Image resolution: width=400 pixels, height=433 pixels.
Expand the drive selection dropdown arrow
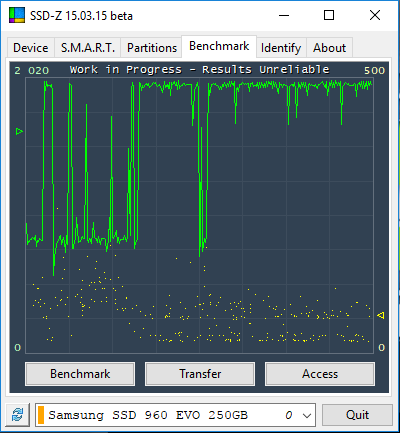(307, 415)
